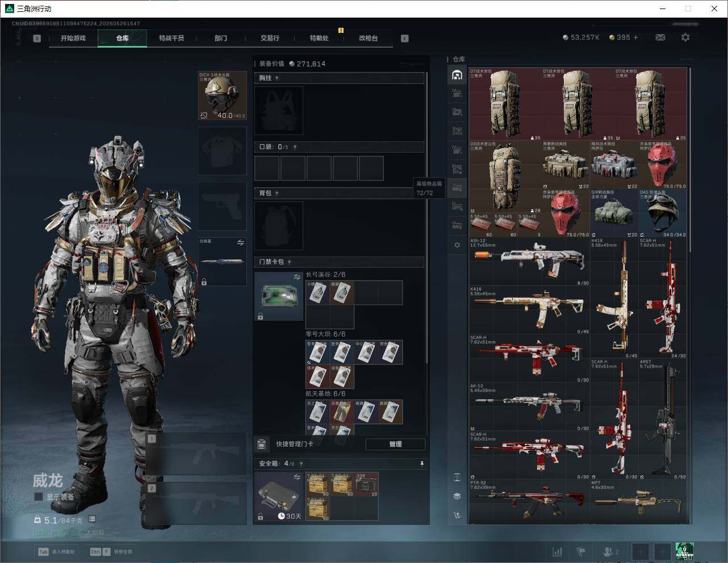The image size is (728, 563).
Task: Swap the melee knife slot item
Action: 240,243
